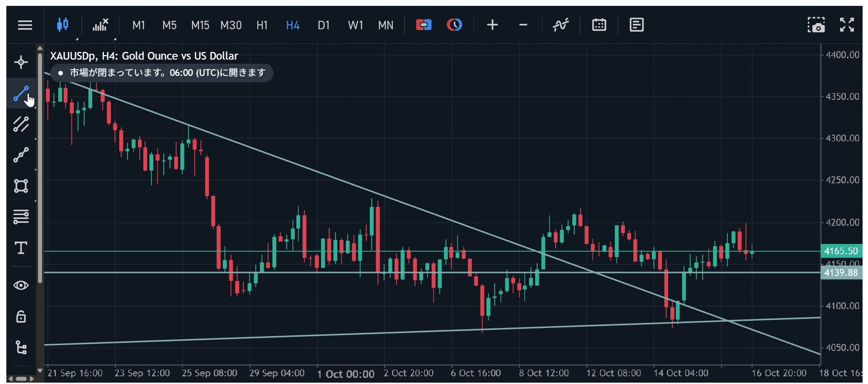
Task: Open the hamburger main menu
Action: (25, 25)
